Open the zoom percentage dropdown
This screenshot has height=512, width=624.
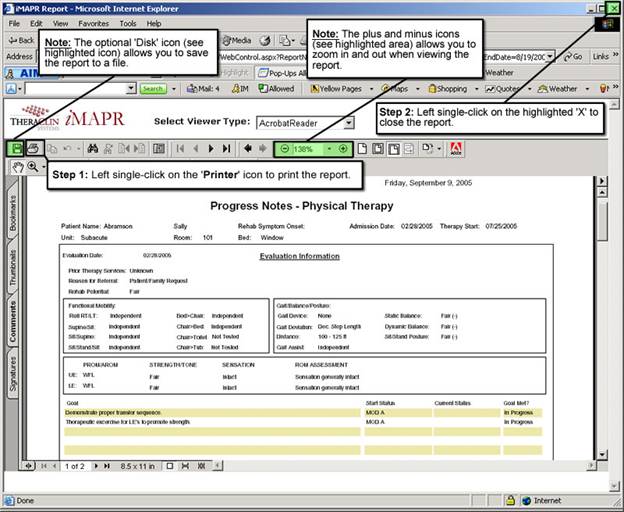329,148
